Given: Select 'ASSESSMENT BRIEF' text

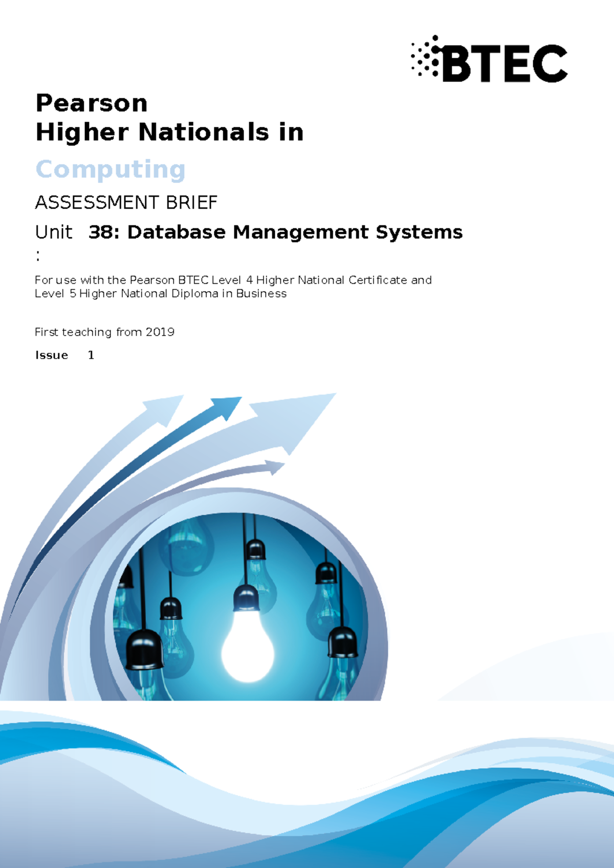Looking at the screenshot, I should pos(126,203).
